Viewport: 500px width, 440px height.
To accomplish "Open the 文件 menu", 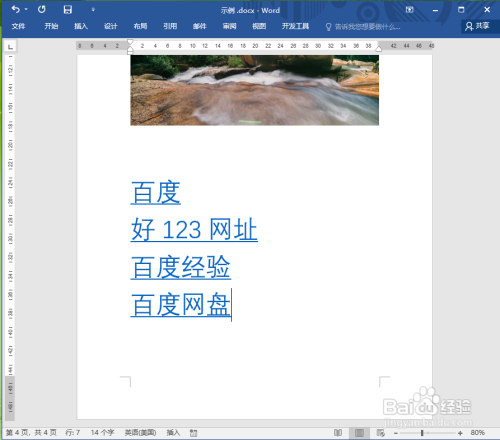I will coord(18,26).
